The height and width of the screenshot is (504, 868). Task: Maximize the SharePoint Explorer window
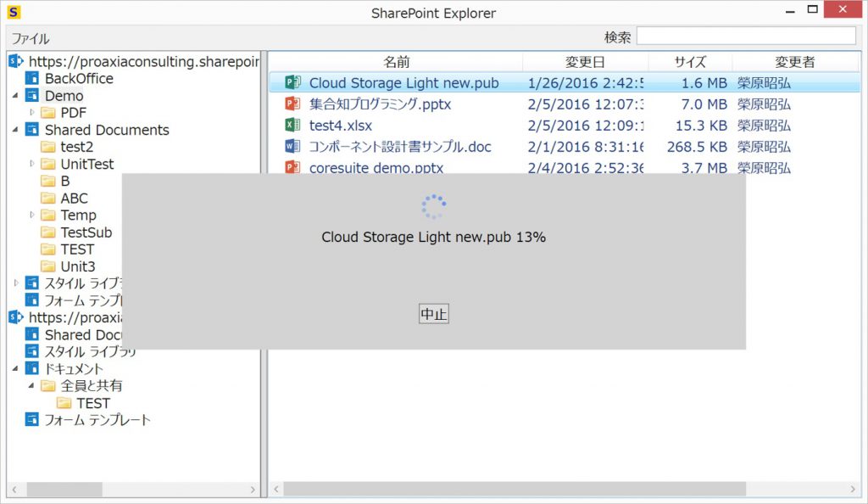point(812,9)
